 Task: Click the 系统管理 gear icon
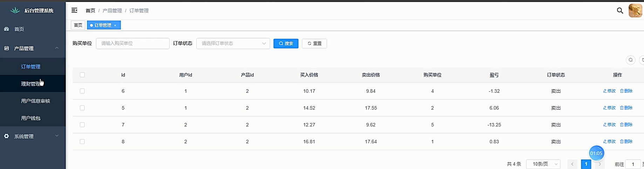pos(7,136)
